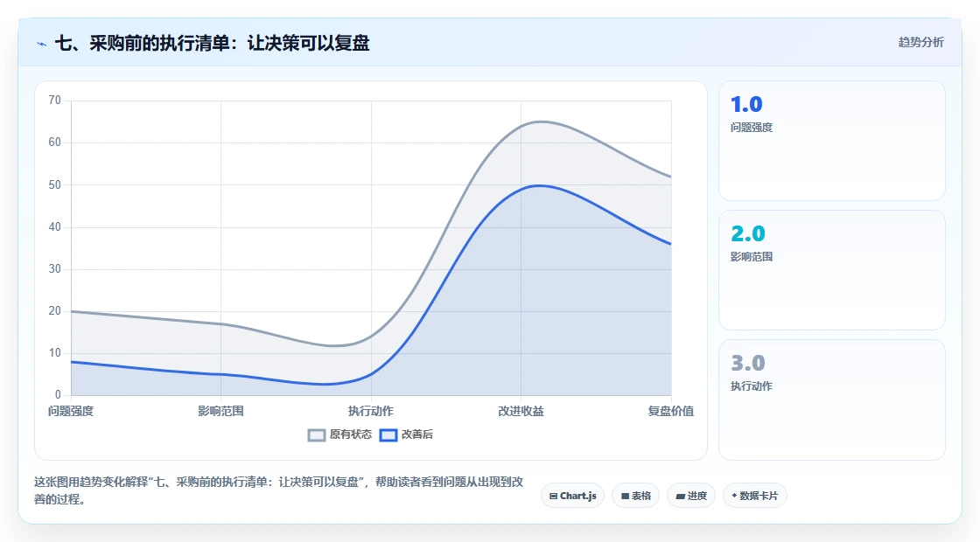Click the heading 七、采购前的执行清单
Viewport: 980px width, 542px height.
(213, 43)
